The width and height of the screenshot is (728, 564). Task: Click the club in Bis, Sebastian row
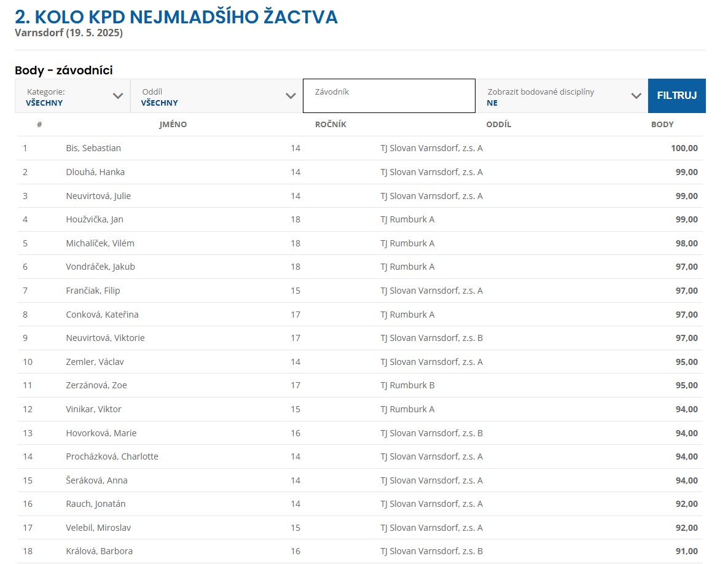click(x=432, y=148)
